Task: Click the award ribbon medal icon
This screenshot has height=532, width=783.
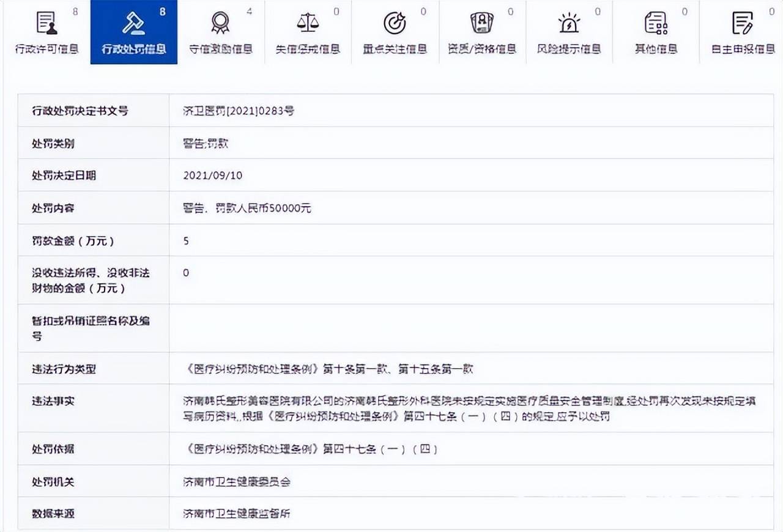Action: coord(220,23)
